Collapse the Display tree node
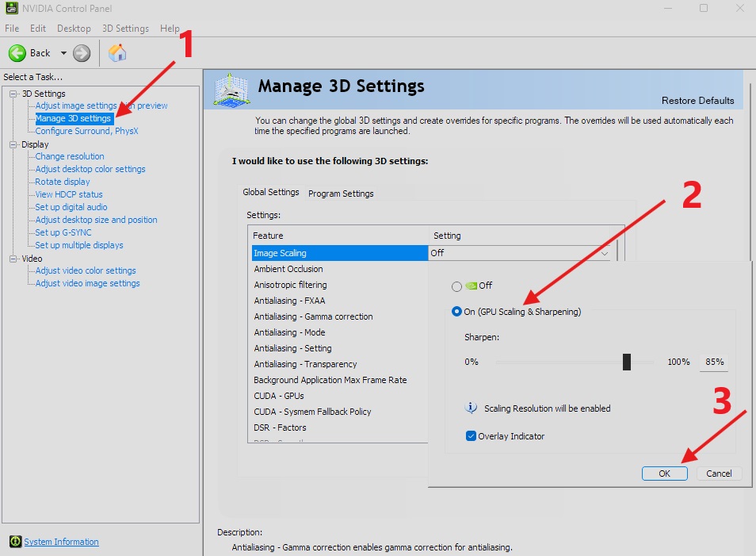Image resolution: width=756 pixels, height=556 pixels. (x=13, y=144)
